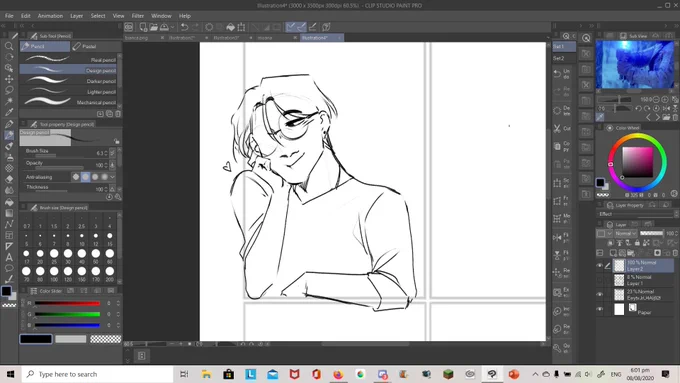Adjust the Brush Size stepper arrows
Viewport: 680px width, 383px height.
(106, 153)
